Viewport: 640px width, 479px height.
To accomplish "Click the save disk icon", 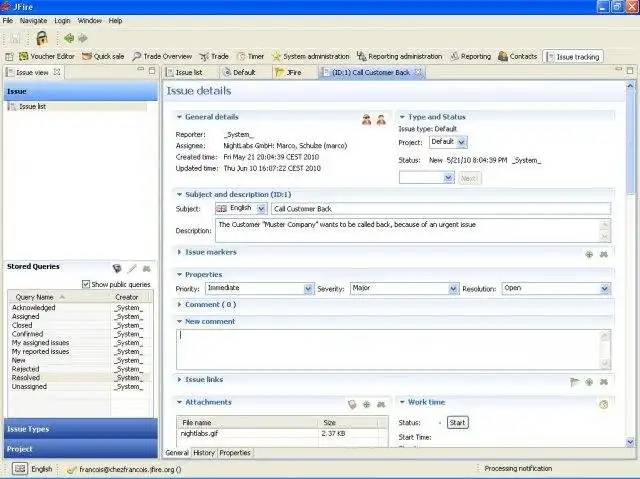I will (15, 38).
